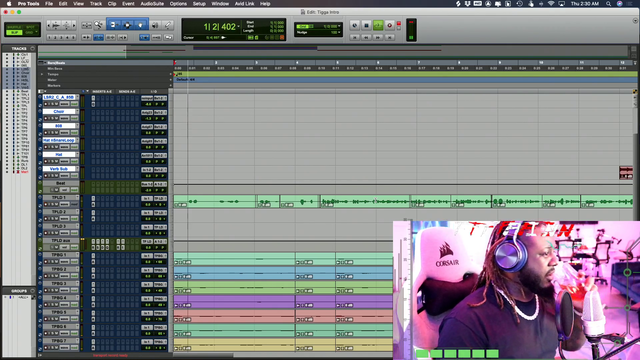
Task: Open the Avid Link menu
Action: [244, 4]
